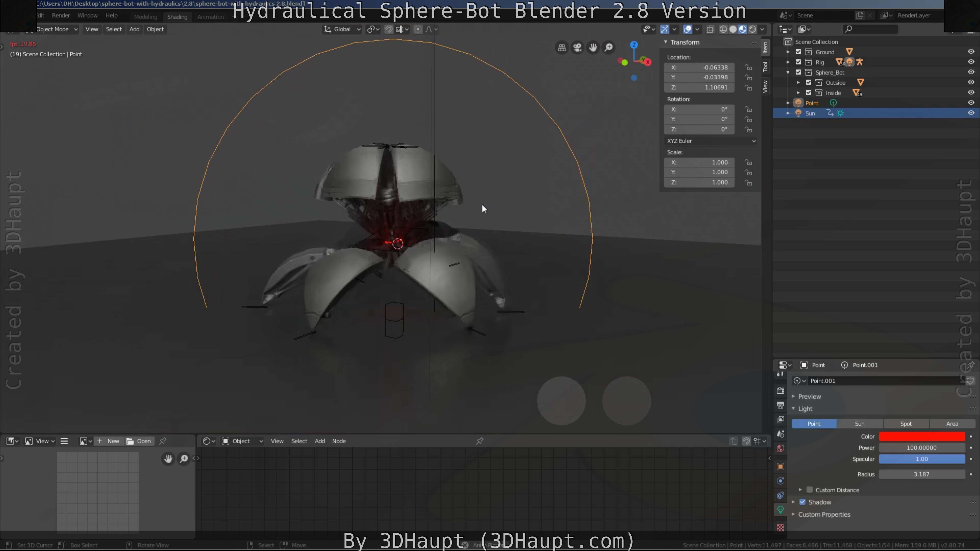The height and width of the screenshot is (551, 980).
Task: Open Object properties tab icon
Action: [x=780, y=467]
